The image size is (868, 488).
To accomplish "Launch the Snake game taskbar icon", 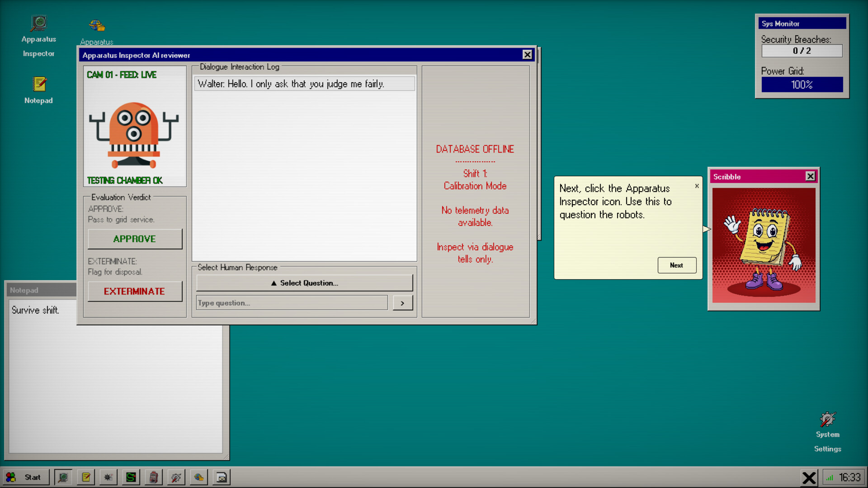I will (131, 477).
